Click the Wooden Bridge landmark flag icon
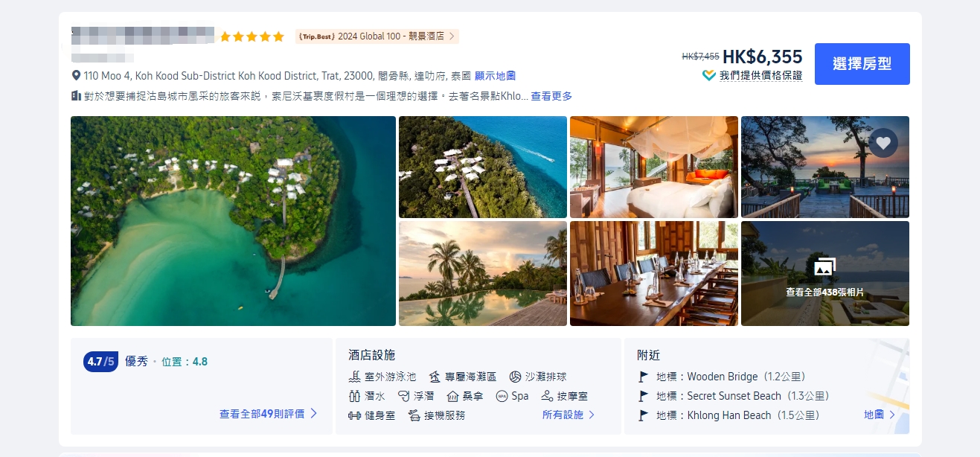 pos(644,377)
